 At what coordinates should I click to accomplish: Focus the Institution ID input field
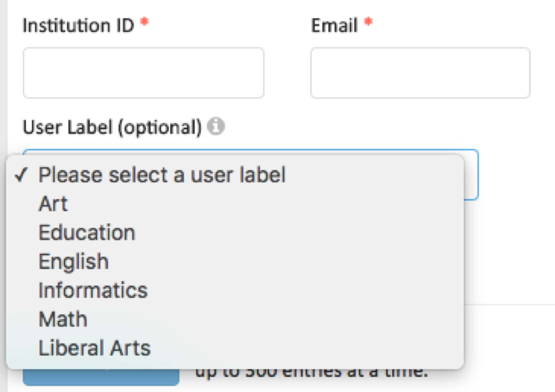(143, 73)
